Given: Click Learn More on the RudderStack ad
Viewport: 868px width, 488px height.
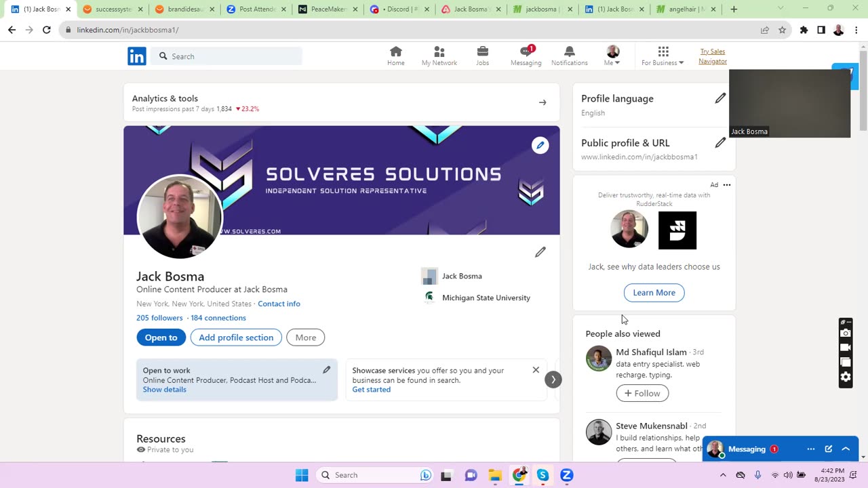Looking at the screenshot, I should pyautogui.click(x=654, y=293).
